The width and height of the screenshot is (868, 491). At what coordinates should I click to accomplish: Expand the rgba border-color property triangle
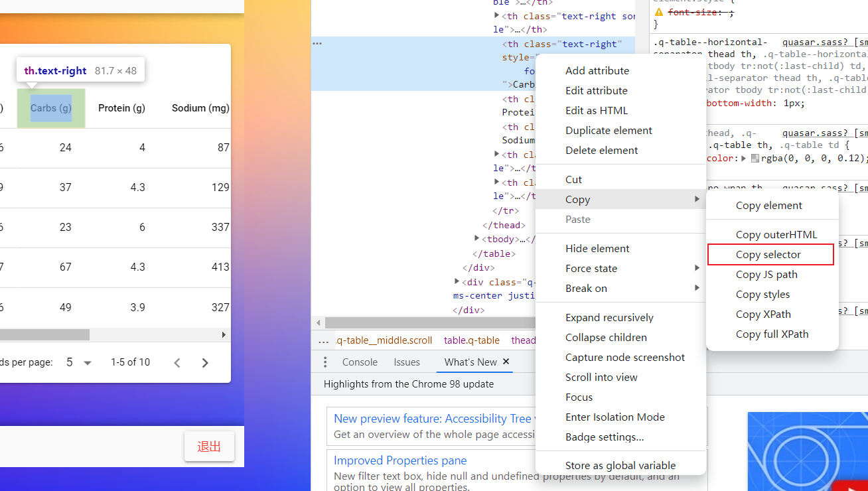point(745,159)
